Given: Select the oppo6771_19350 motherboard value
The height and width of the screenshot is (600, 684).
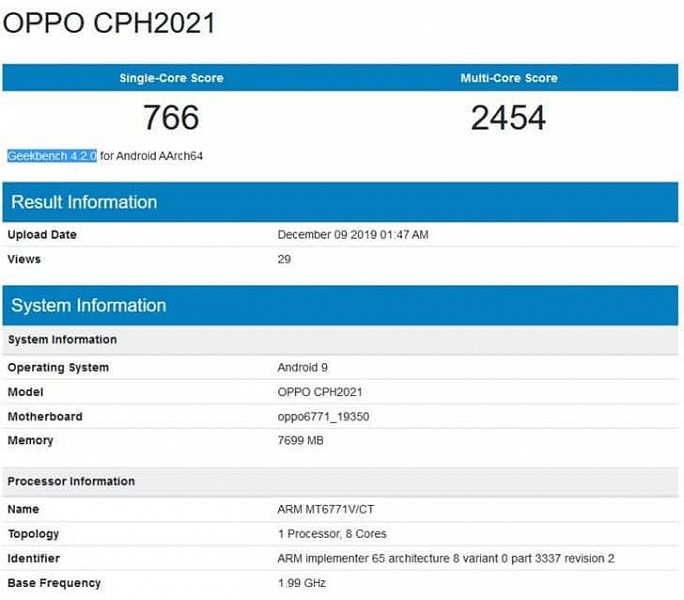Looking at the screenshot, I should (x=323, y=416).
